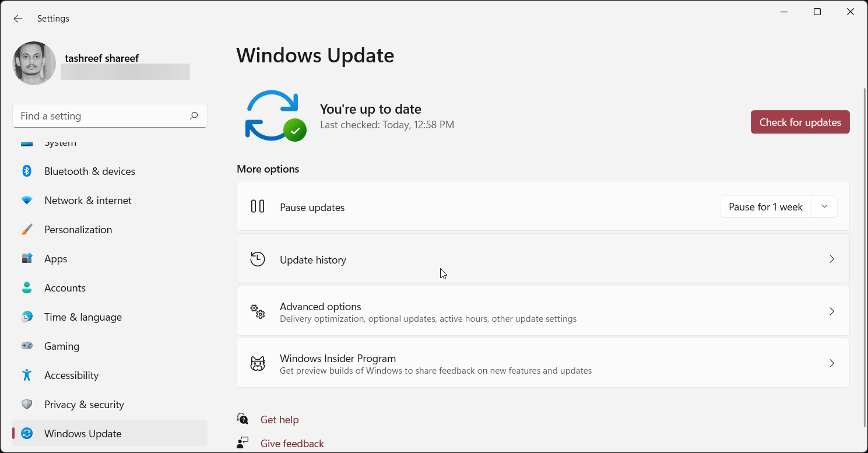This screenshot has height=453, width=868.
Task: Click the Get help icon
Action: click(x=243, y=419)
